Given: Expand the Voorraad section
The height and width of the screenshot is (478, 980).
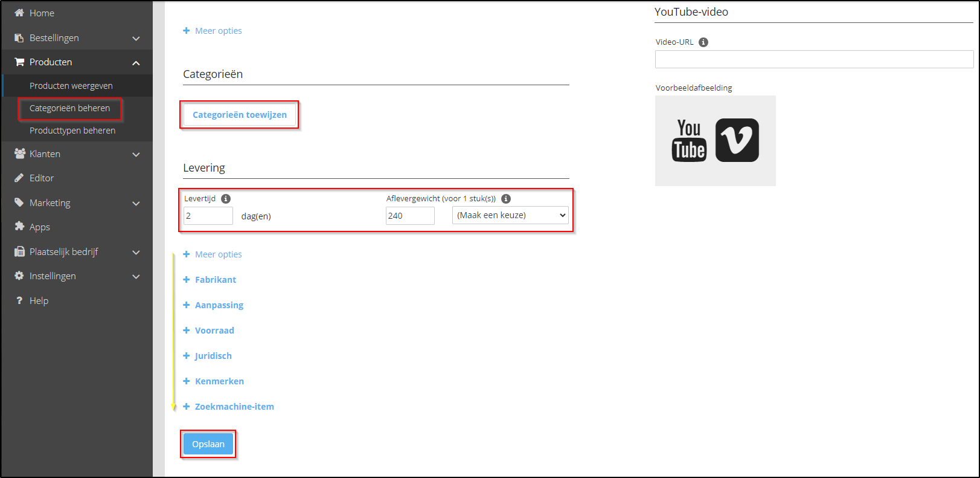Looking at the screenshot, I should click(214, 331).
